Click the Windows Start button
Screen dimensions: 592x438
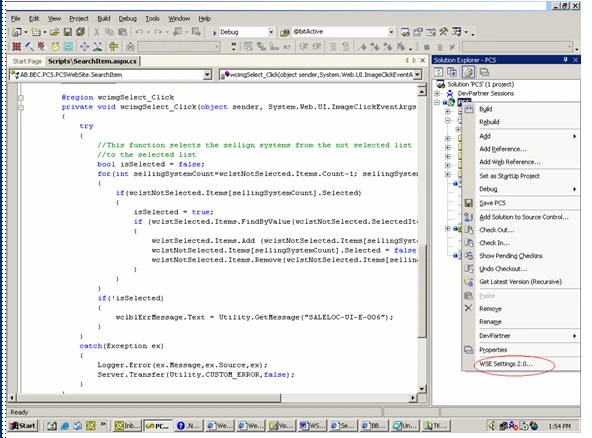click(x=23, y=426)
